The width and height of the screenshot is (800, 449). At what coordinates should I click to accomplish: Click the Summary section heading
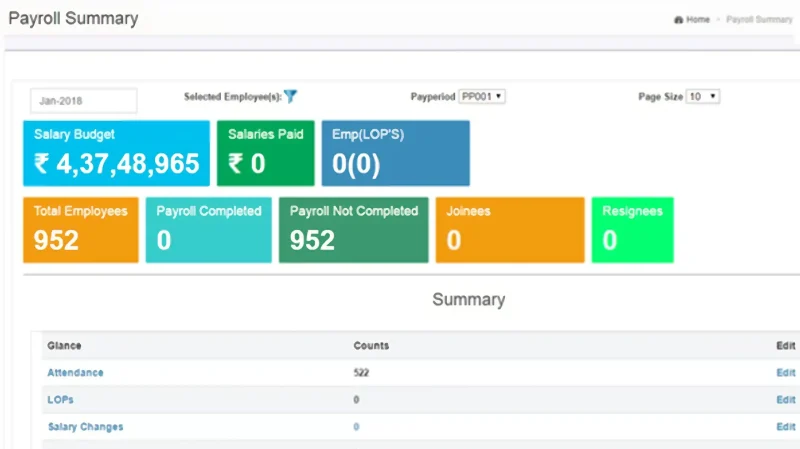469,300
